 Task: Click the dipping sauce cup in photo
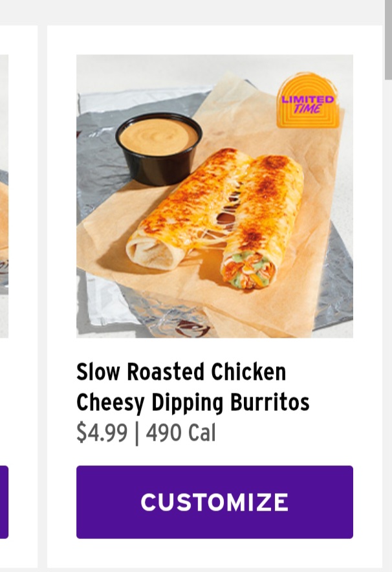[159, 149]
